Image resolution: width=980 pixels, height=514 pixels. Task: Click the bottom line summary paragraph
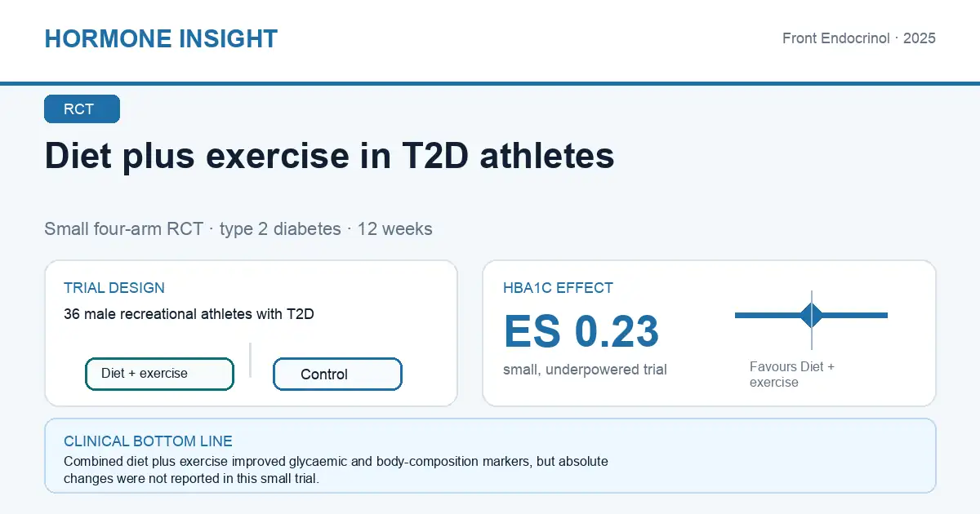coord(336,470)
